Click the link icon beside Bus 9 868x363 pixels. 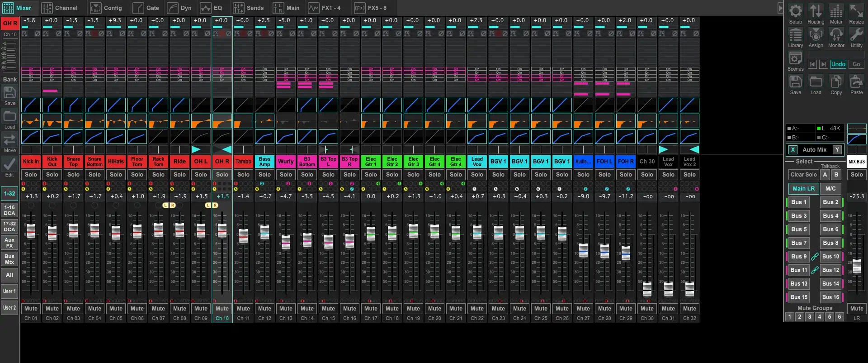point(815,257)
